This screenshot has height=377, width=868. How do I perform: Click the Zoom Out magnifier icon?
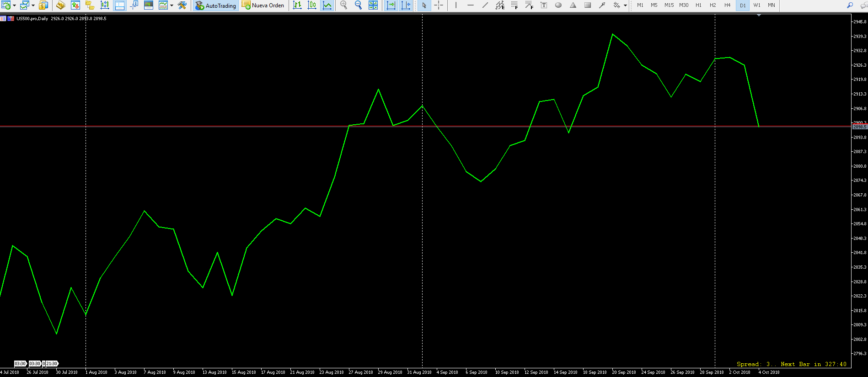pyautogui.click(x=358, y=5)
